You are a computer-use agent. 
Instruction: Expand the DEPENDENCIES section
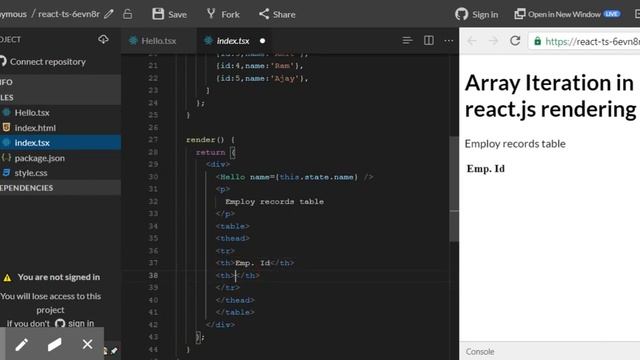point(60,188)
